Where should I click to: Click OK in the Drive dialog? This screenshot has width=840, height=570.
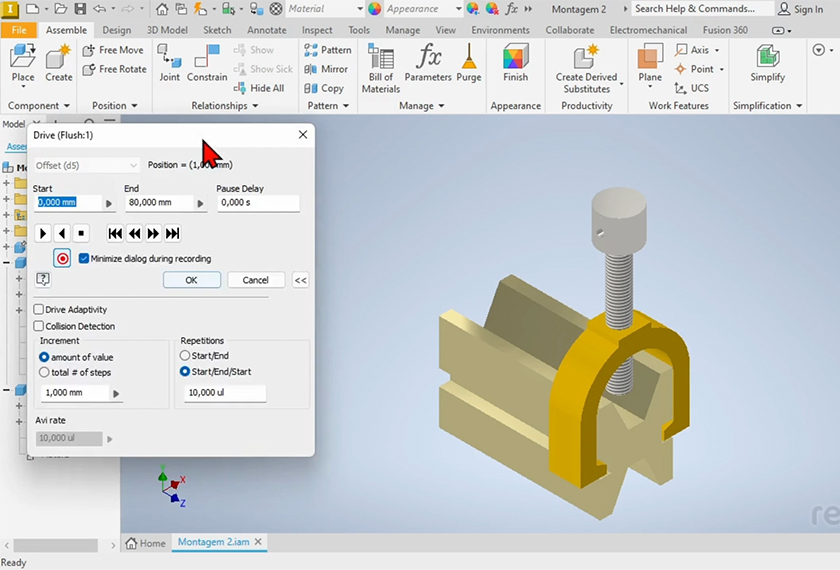click(x=191, y=280)
